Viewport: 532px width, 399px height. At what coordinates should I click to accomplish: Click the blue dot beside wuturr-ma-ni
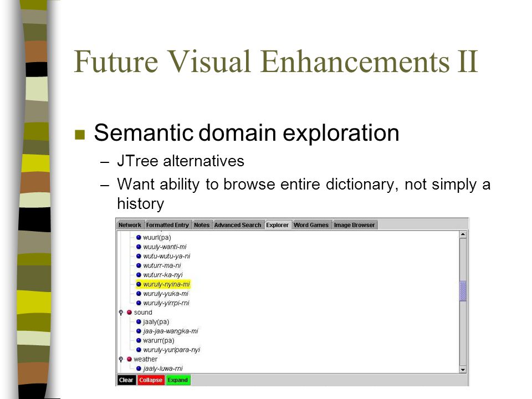[139, 265]
